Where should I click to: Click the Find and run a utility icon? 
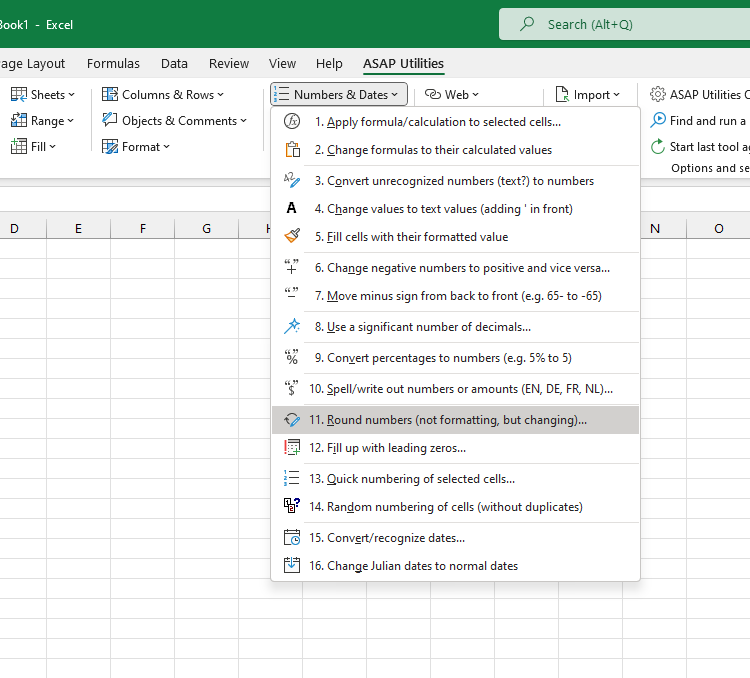pyautogui.click(x=658, y=120)
